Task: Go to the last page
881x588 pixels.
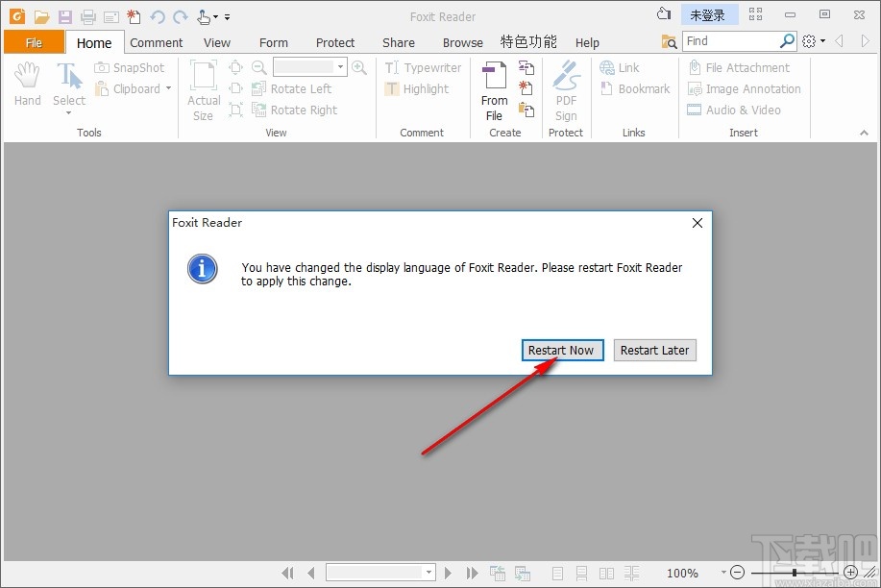Action: tap(472, 573)
